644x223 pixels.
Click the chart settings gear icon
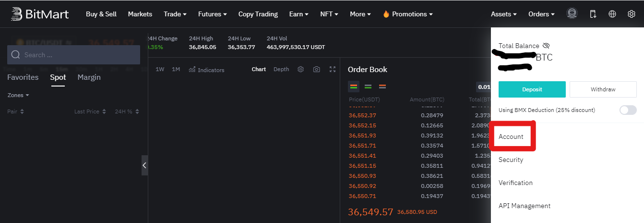click(x=300, y=69)
